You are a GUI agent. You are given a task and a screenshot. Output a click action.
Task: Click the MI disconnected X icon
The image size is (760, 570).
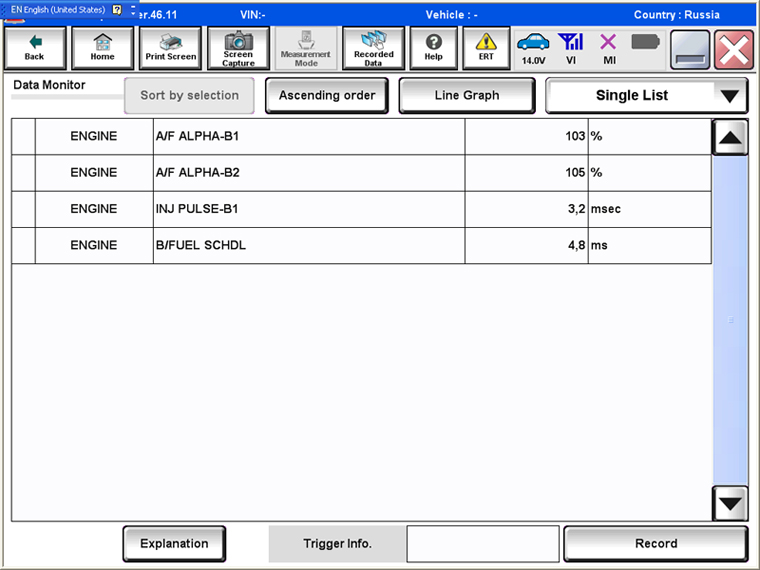609,49
